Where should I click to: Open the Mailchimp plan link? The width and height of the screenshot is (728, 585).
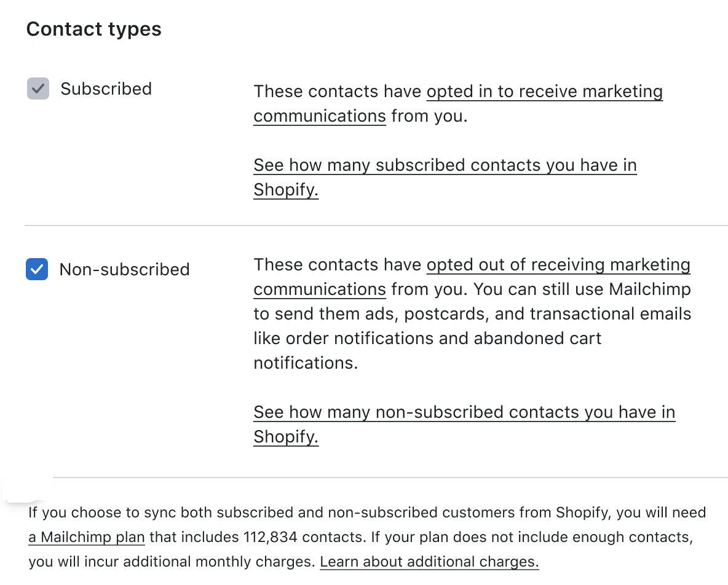click(x=86, y=537)
